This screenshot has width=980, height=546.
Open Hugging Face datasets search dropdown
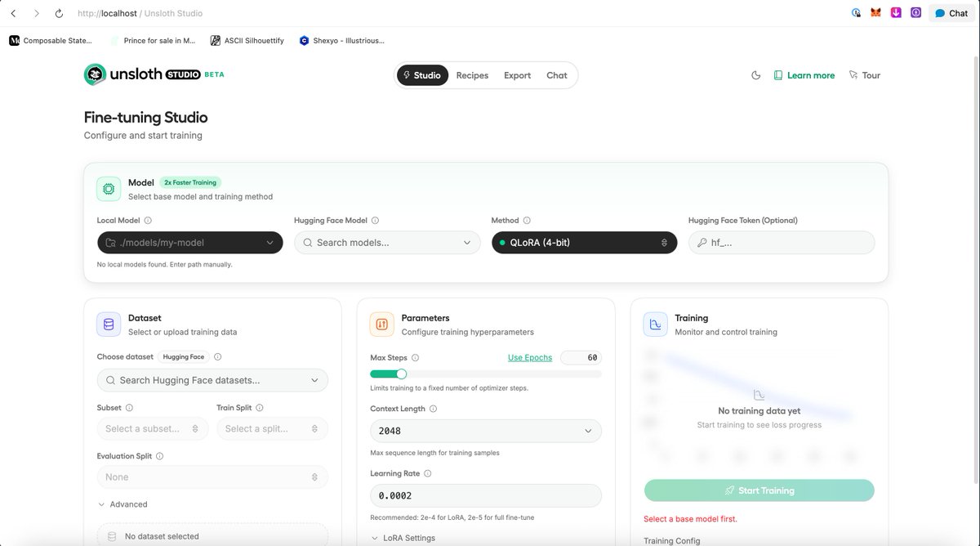pyautogui.click(x=212, y=380)
